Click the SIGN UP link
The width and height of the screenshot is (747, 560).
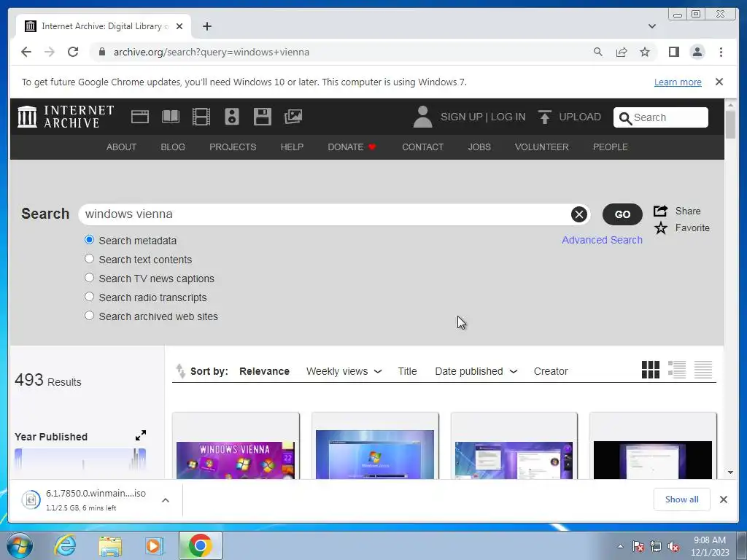click(x=461, y=117)
